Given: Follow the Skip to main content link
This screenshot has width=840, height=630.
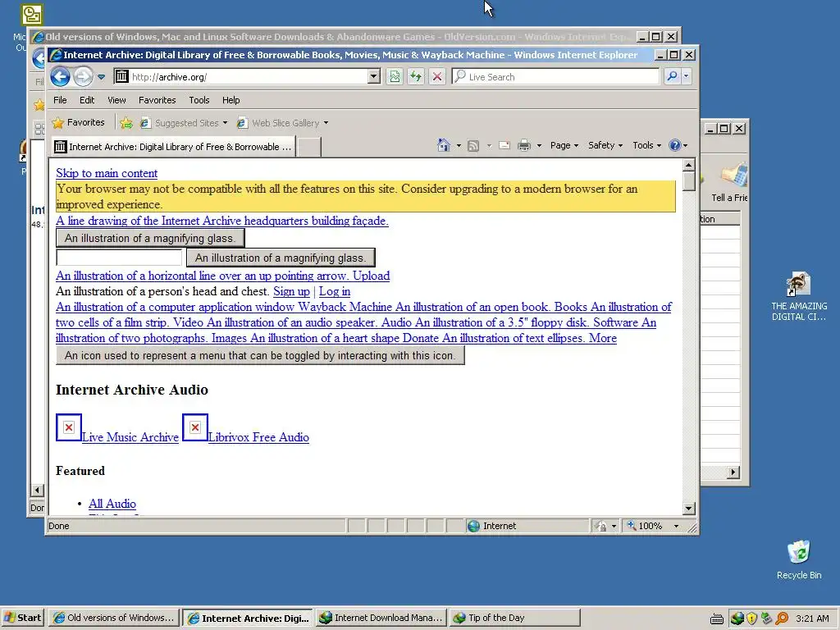Looking at the screenshot, I should click(107, 173).
